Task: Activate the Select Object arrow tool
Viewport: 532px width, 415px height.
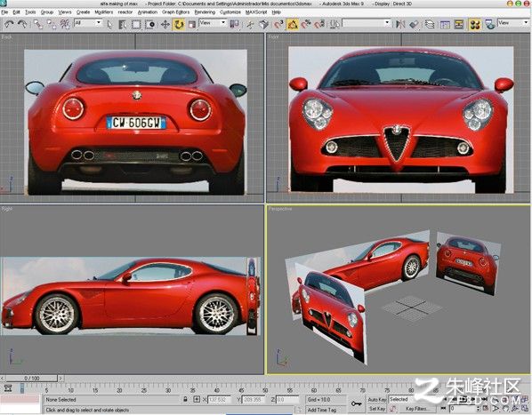Action: click(x=109, y=24)
